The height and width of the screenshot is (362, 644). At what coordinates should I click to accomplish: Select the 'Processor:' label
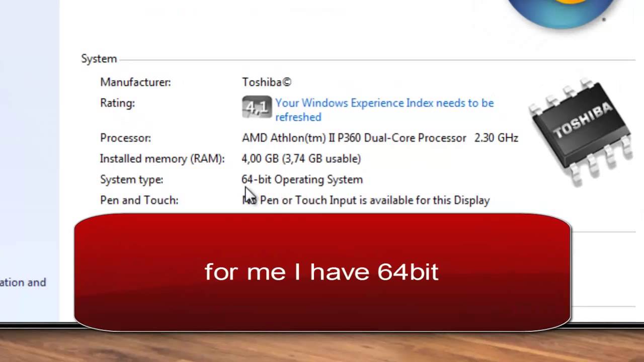tap(125, 138)
